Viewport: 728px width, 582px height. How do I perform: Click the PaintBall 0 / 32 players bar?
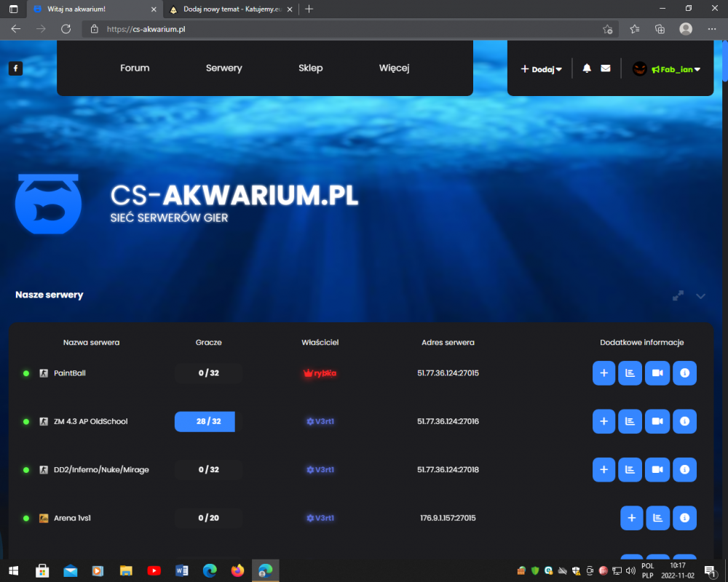click(208, 373)
